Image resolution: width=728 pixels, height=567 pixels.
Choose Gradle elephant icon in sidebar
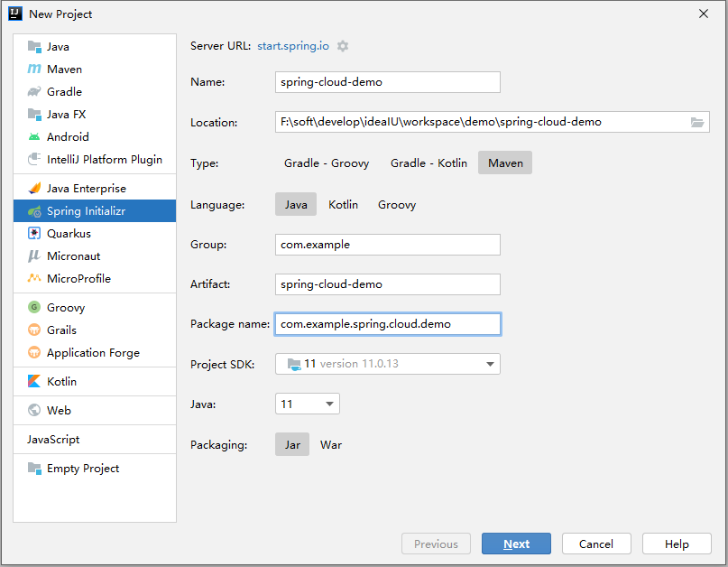point(34,91)
